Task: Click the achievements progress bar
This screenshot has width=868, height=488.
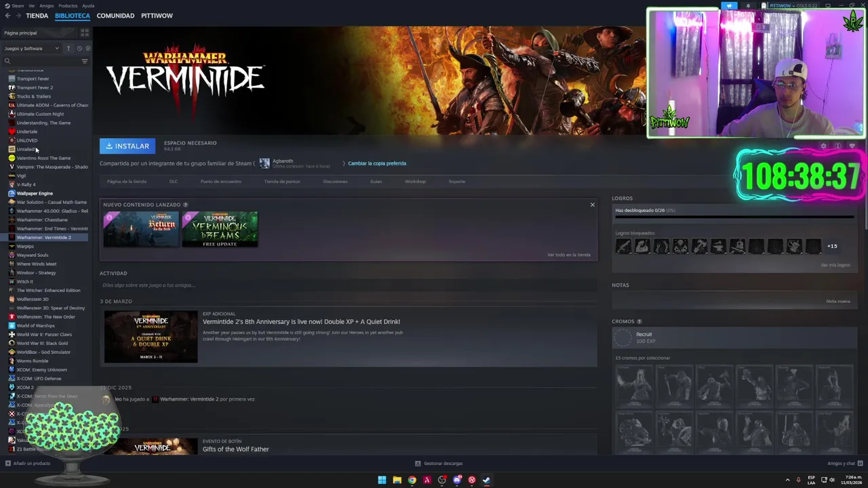Action: point(734,218)
